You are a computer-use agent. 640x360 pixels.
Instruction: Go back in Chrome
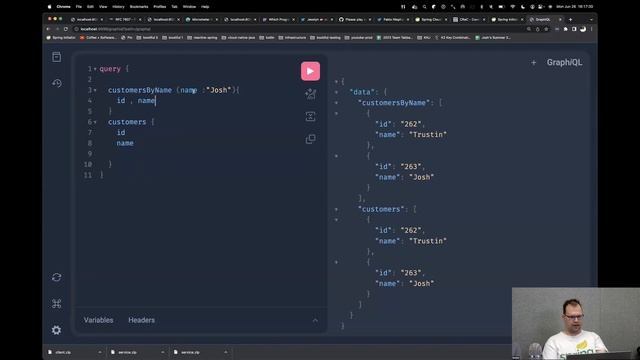coord(48,29)
